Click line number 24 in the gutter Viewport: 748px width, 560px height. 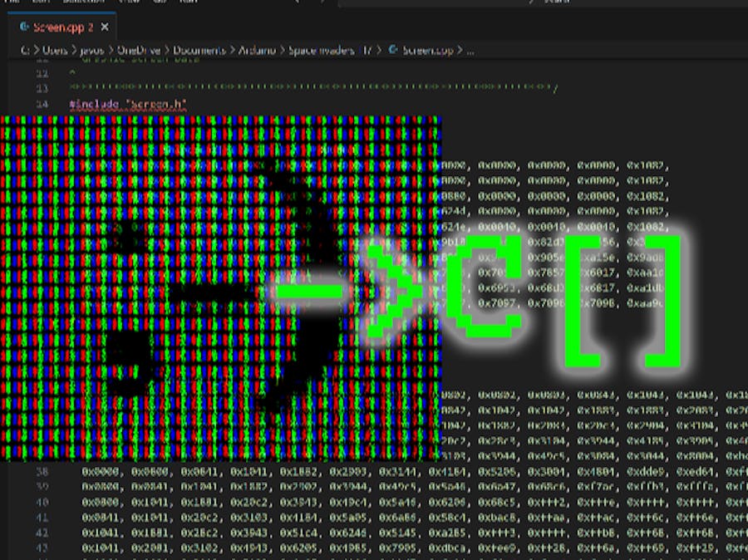point(42,104)
